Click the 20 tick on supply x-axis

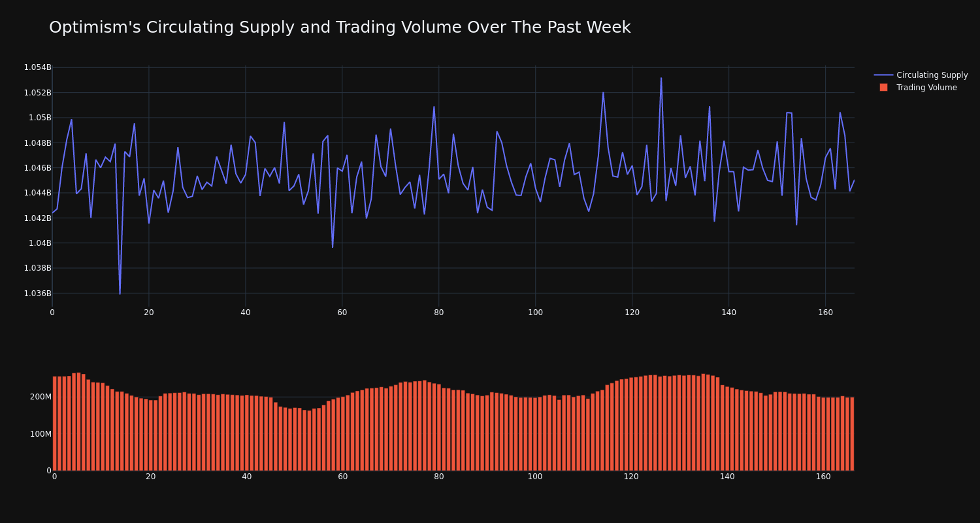click(x=149, y=312)
